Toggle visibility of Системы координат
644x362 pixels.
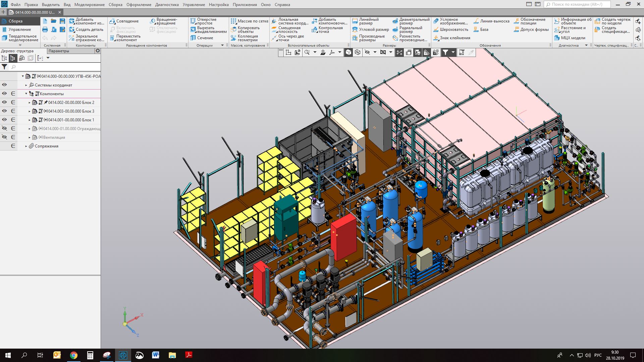point(4,85)
